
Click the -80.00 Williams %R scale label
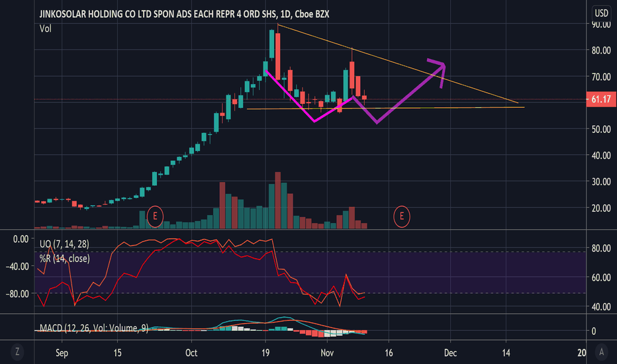click(x=17, y=294)
